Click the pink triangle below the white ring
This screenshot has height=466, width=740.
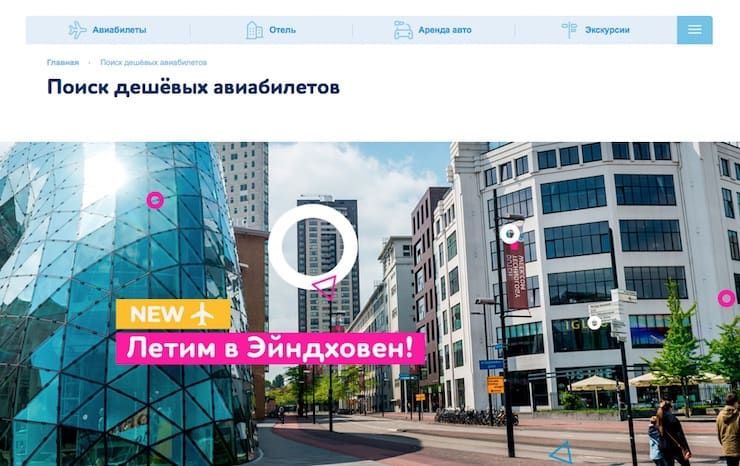tap(325, 287)
